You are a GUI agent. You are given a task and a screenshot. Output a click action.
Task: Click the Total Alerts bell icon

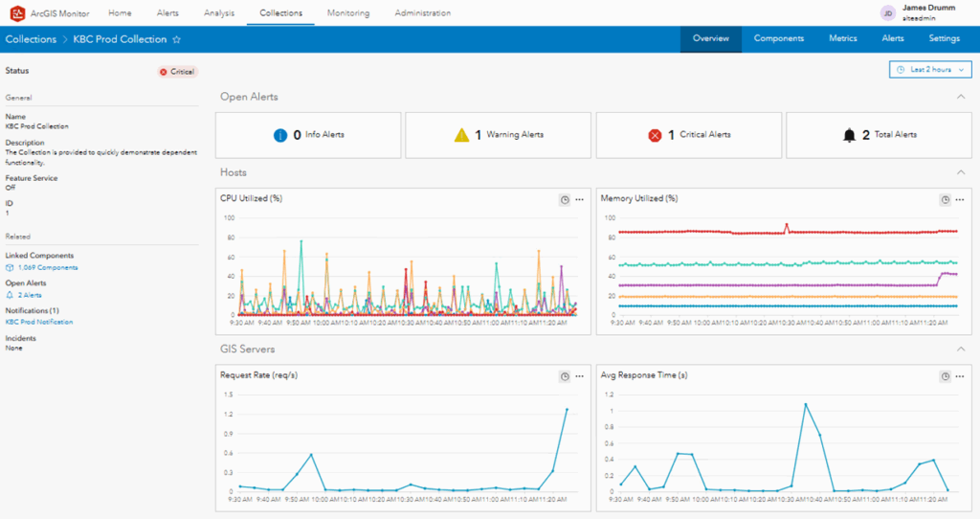click(x=849, y=135)
